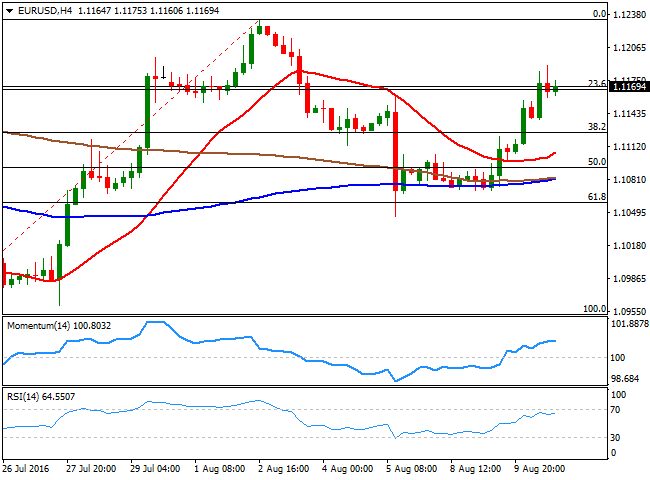Click the 27 Jul 20:00 time label
The height and width of the screenshot is (480, 650).
click(91, 469)
